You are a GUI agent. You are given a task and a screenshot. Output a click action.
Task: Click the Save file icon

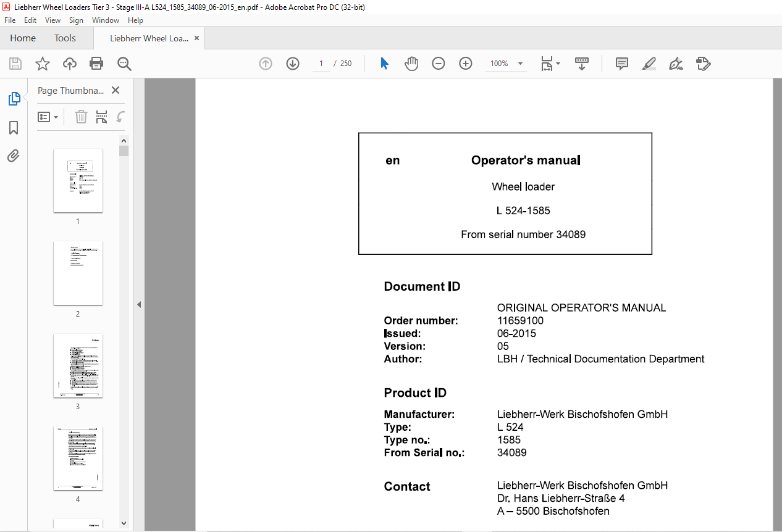click(x=15, y=64)
